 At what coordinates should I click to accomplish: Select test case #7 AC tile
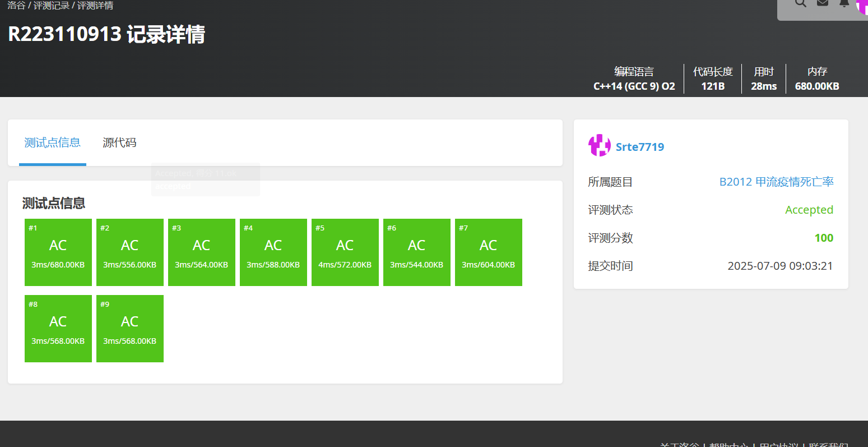pyautogui.click(x=489, y=252)
